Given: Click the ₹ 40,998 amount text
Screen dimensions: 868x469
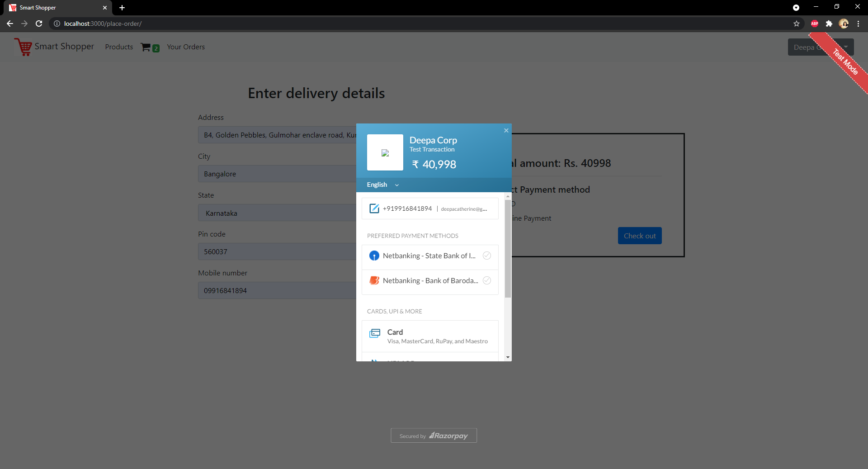Looking at the screenshot, I should coord(434,164).
